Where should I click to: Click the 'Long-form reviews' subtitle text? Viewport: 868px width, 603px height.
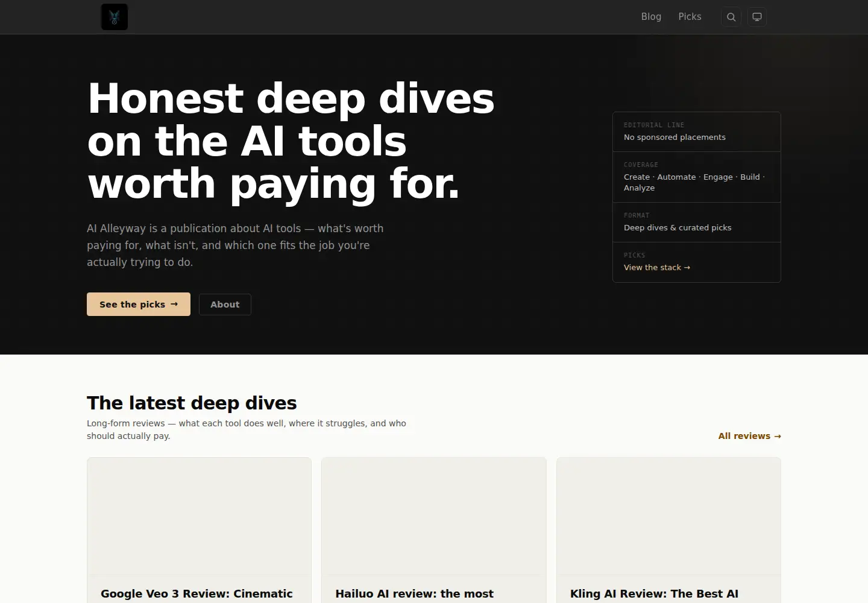pos(247,429)
